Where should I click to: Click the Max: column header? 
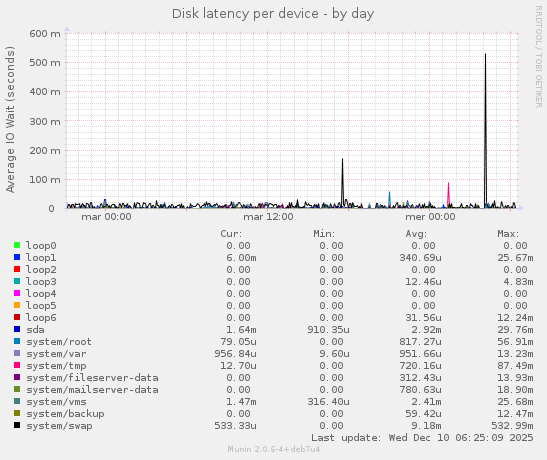click(x=508, y=233)
